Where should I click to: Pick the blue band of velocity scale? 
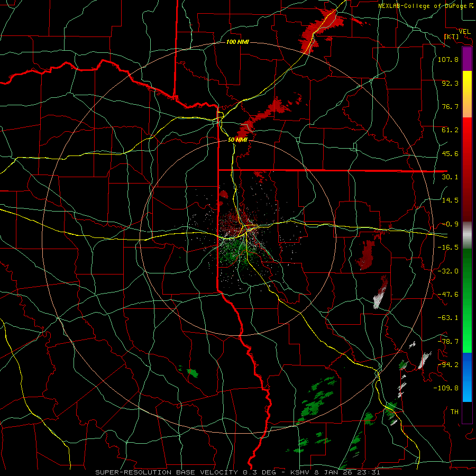click(x=467, y=377)
